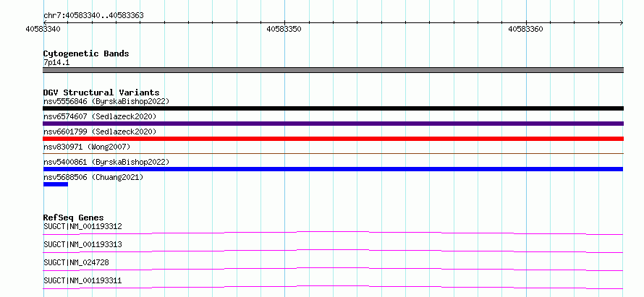Click transcript label SUGCT|NM_001193313
644x297 pixels.
coord(82,244)
